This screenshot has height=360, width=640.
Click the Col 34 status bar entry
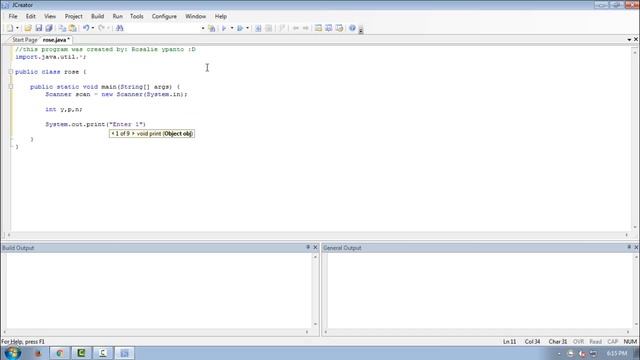(x=532, y=342)
